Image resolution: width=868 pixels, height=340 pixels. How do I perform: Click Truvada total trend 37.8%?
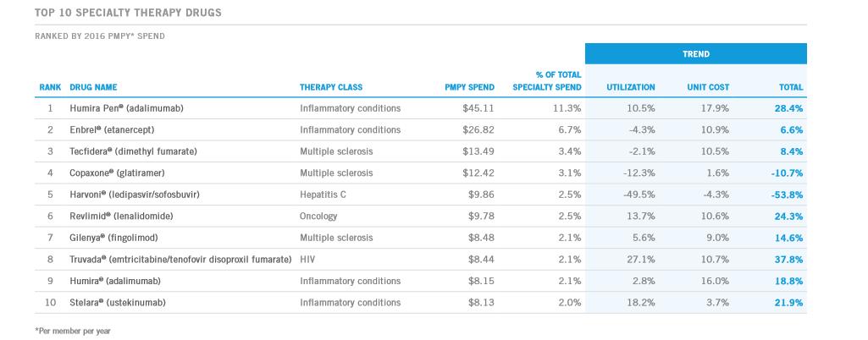coord(788,260)
